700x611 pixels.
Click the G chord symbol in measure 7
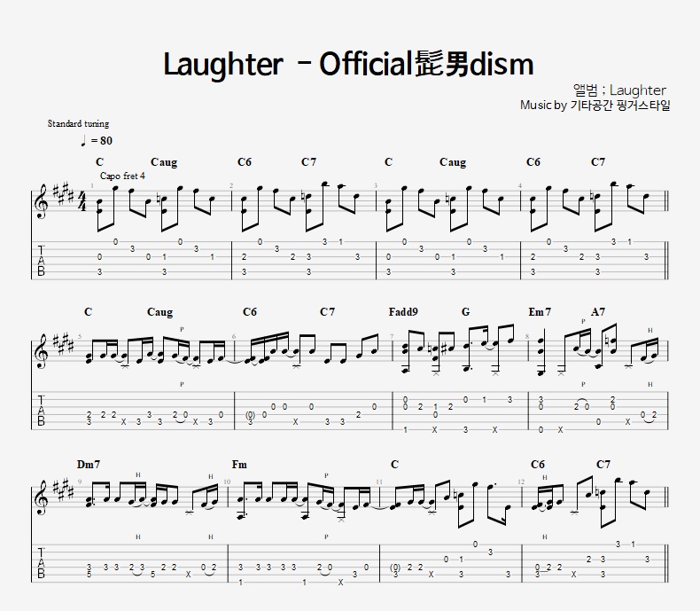click(x=465, y=312)
